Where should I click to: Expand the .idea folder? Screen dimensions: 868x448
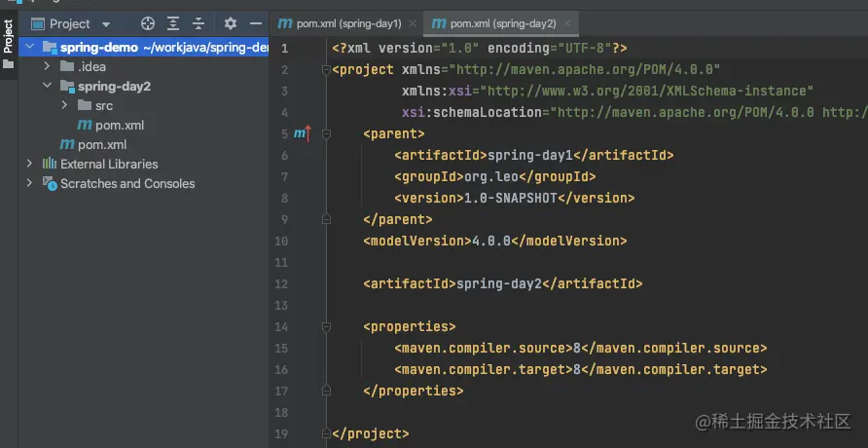pyautogui.click(x=47, y=66)
